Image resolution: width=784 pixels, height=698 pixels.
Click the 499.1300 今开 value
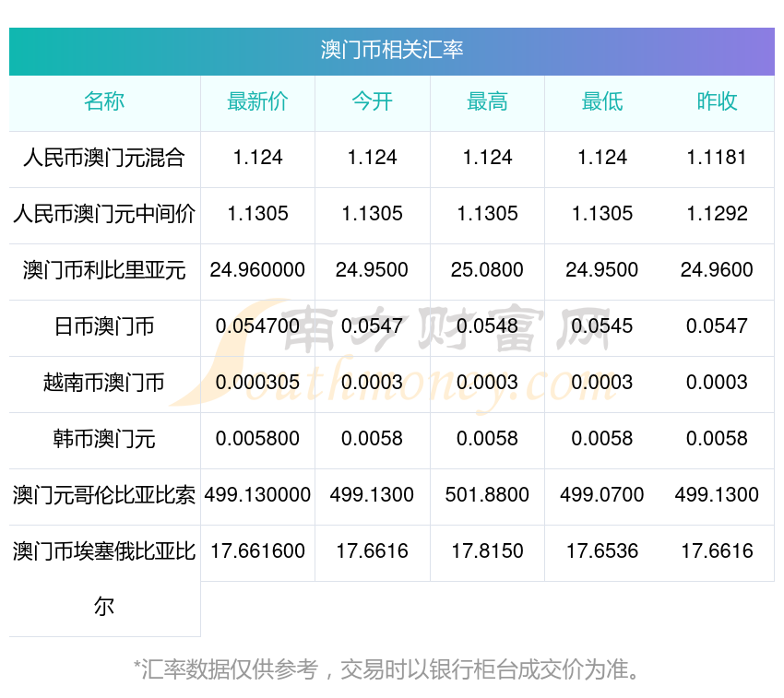[373, 495]
